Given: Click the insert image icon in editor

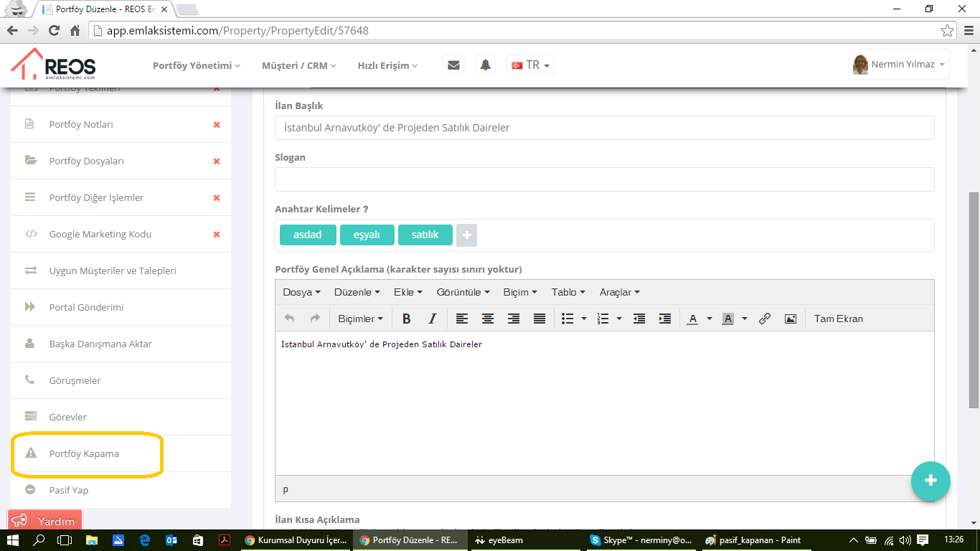Looking at the screenshot, I should click(790, 319).
